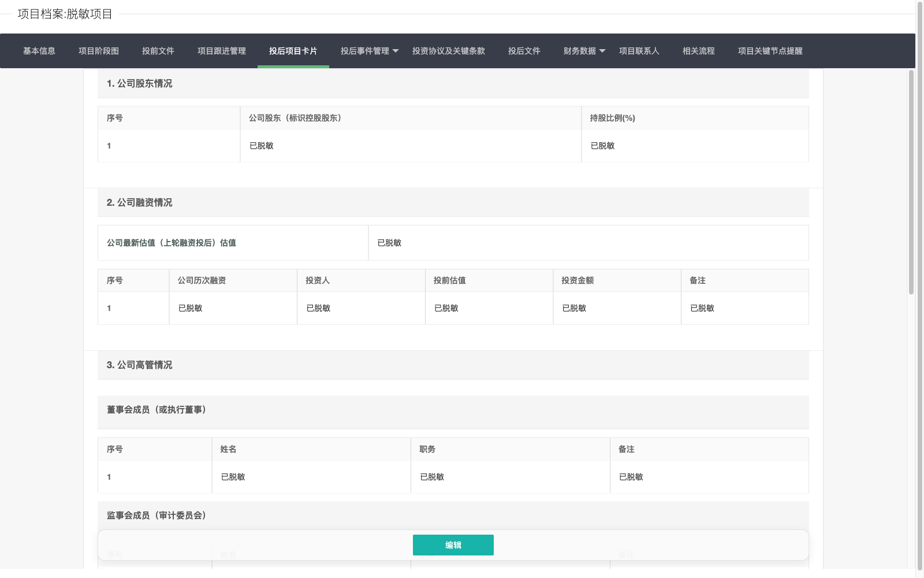
Task: Switch to the 项目阶段图 tab
Action: click(x=99, y=51)
